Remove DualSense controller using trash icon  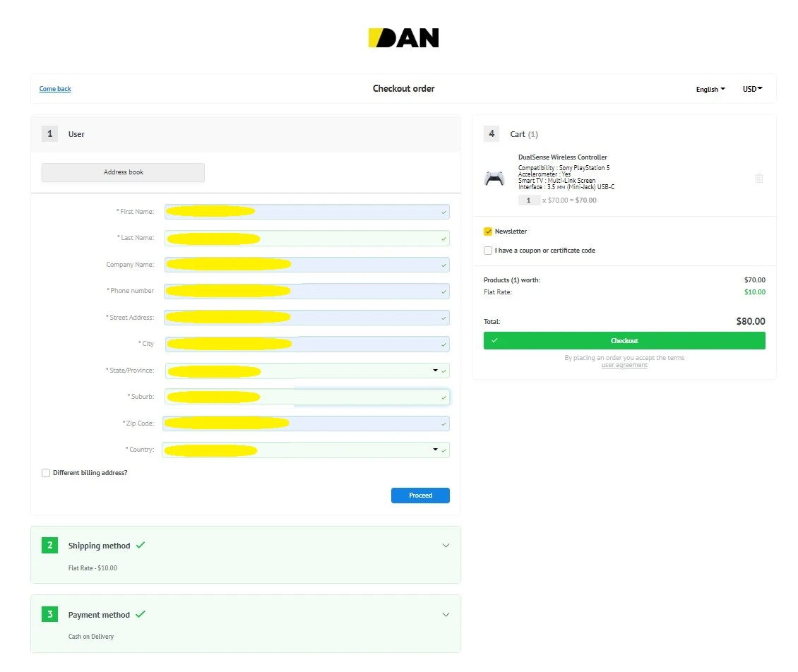tap(758, 179)
